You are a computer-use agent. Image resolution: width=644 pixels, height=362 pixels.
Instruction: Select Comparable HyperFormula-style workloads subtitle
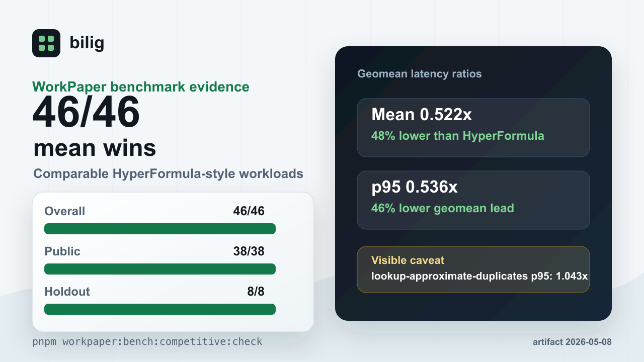pyautogui.click(x=168, y=174)
